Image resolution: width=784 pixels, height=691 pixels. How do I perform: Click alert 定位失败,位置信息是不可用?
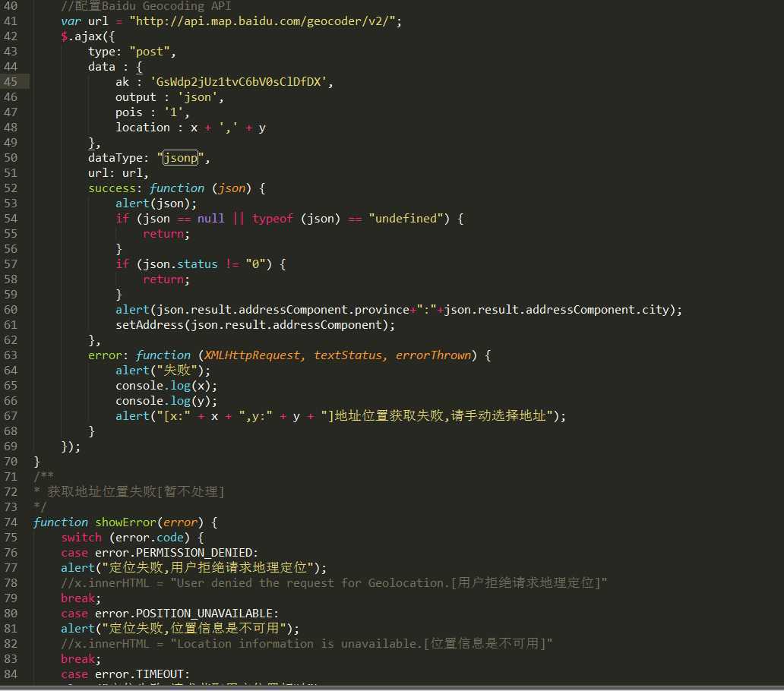pyautogui.click(x=180, y=629)
